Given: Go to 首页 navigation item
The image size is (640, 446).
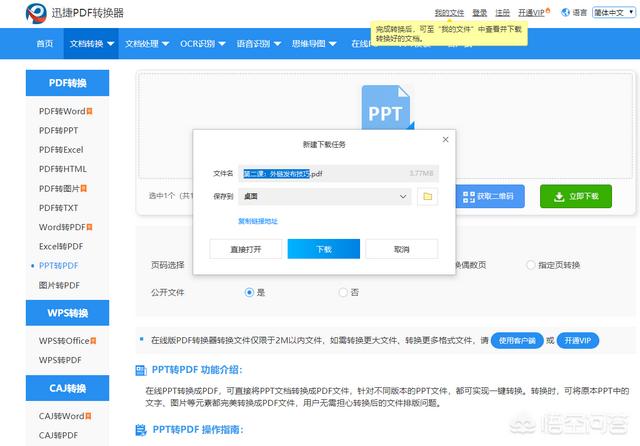Looking at the screenshot, I should coord(44,44).
